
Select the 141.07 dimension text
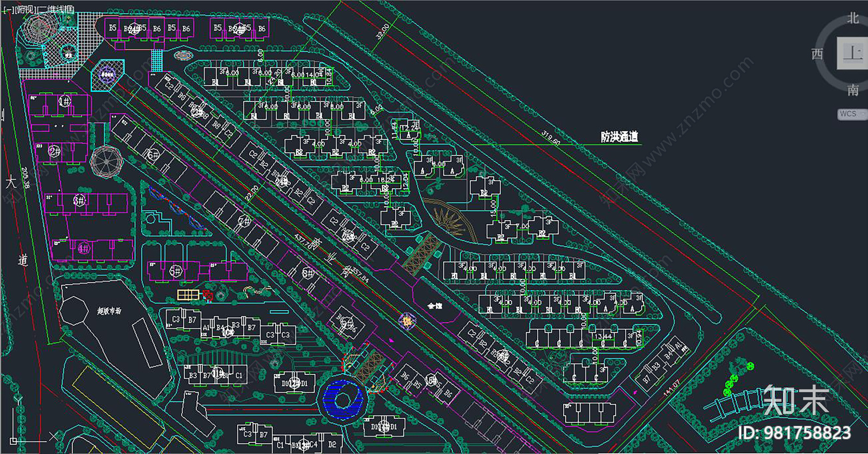click(x=672, y=387)
